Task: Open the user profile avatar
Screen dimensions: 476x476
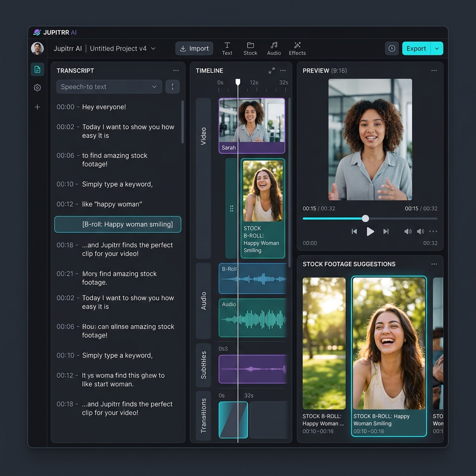Action: point(37,48)
